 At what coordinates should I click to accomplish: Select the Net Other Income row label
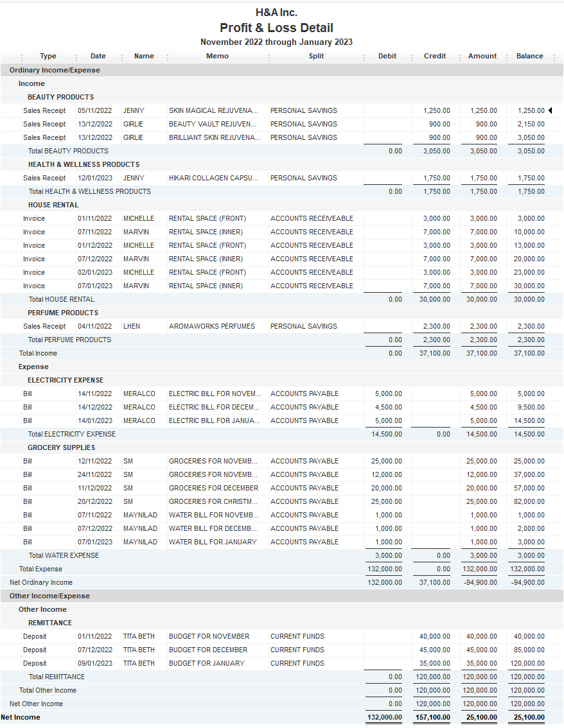tap(36, 704)
